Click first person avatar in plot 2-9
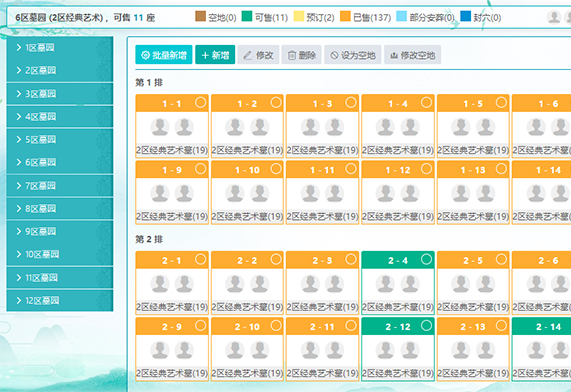The width and height of the screenshot is (571, 392). pyautogui.click(x=160, y=350)
